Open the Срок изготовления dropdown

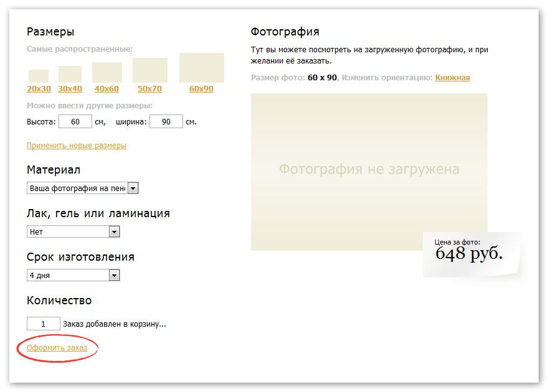click(x=73, y=275)
